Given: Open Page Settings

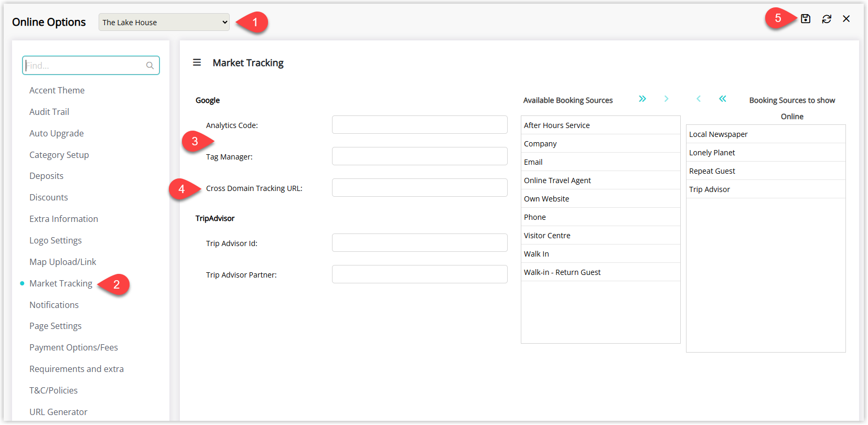Looking at the screenshot, I should coord(56,326).
